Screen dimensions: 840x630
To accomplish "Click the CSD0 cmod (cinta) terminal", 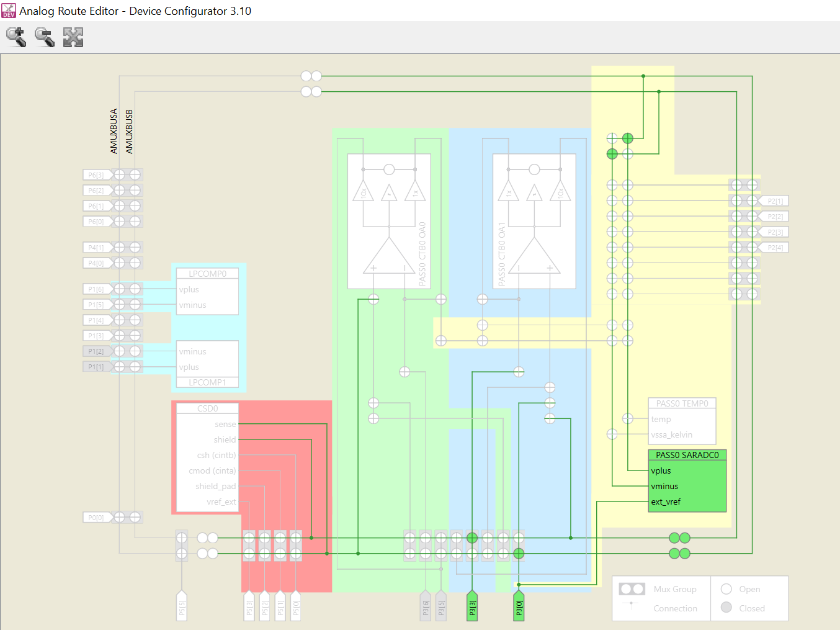I will point(212,470).
